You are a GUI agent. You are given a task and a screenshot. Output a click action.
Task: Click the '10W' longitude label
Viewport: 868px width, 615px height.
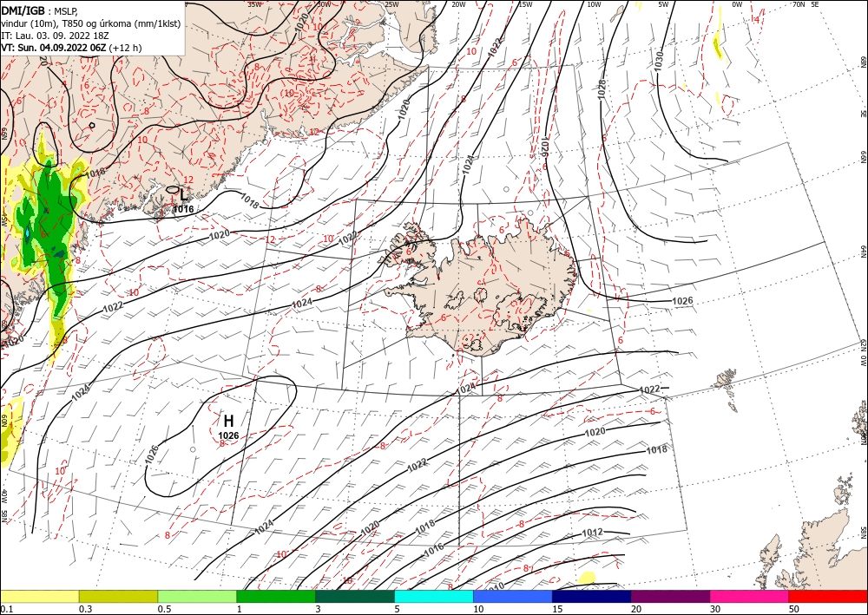click(594, 4)
